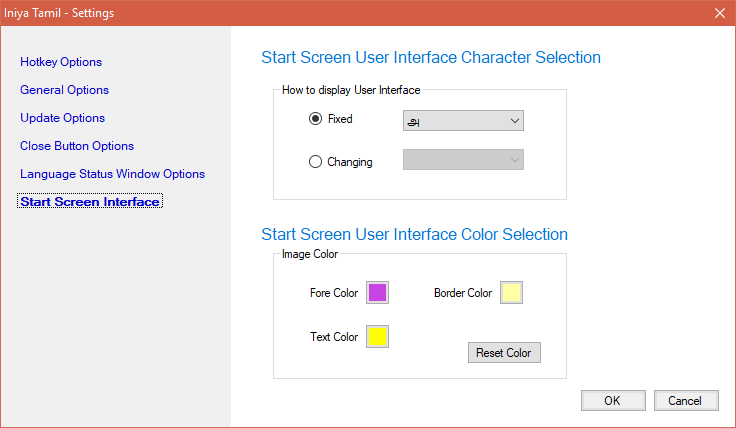Open Close Button Options page
This screenshot has width=736, height=428.
[77, 146]
